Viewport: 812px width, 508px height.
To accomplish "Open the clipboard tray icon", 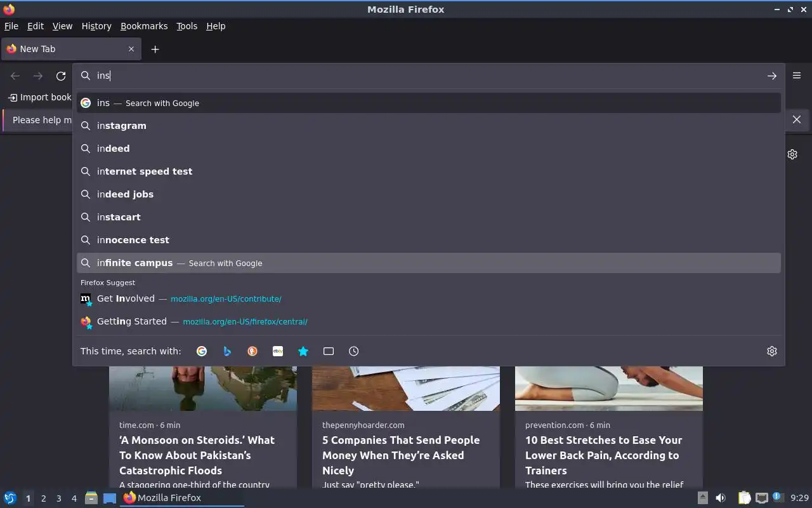I will coord(744,498).
